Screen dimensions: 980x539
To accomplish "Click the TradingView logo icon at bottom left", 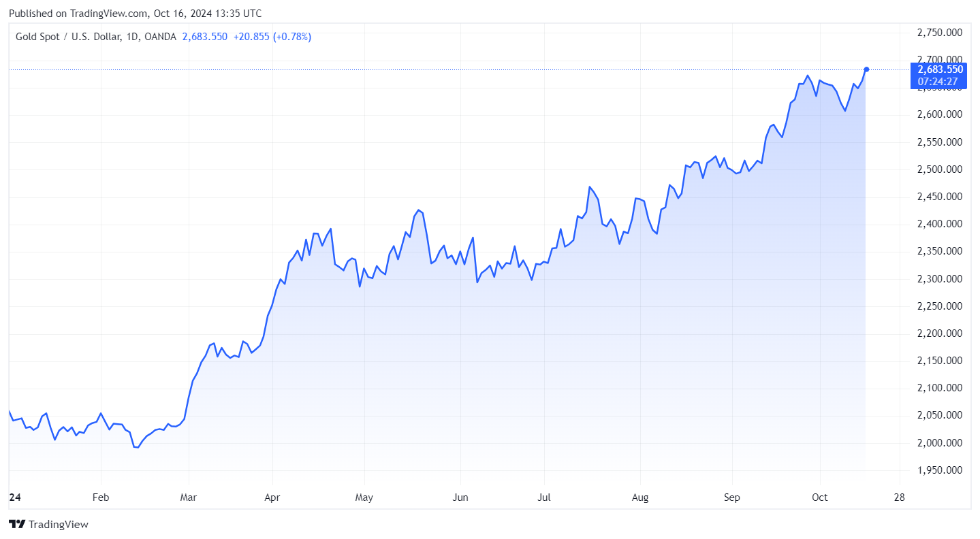I will click(17, 524).
